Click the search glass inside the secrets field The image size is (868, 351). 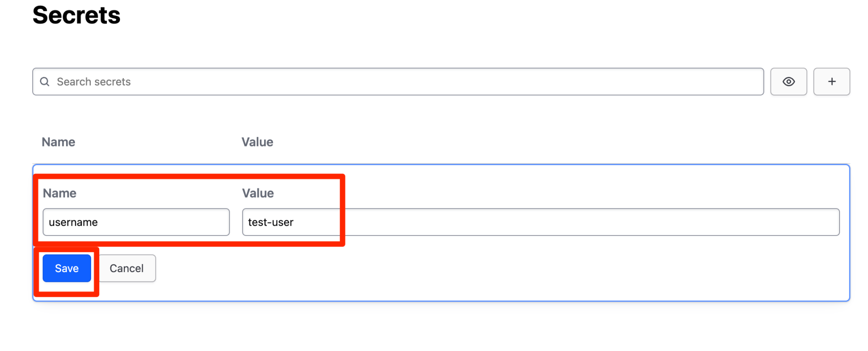click(x=45, y=81)
